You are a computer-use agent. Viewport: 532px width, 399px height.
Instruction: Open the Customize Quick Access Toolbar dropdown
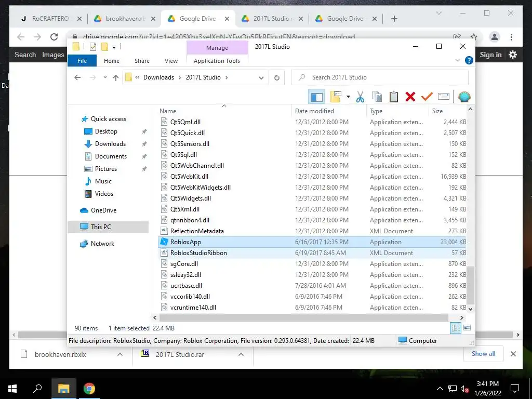pyautogui.click(x=114, y=47)
